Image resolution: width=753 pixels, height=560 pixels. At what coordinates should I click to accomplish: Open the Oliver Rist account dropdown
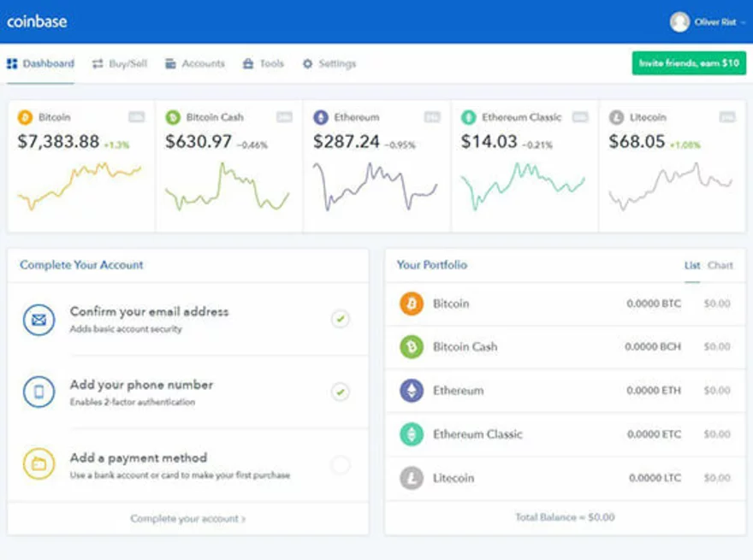(708, 22)
